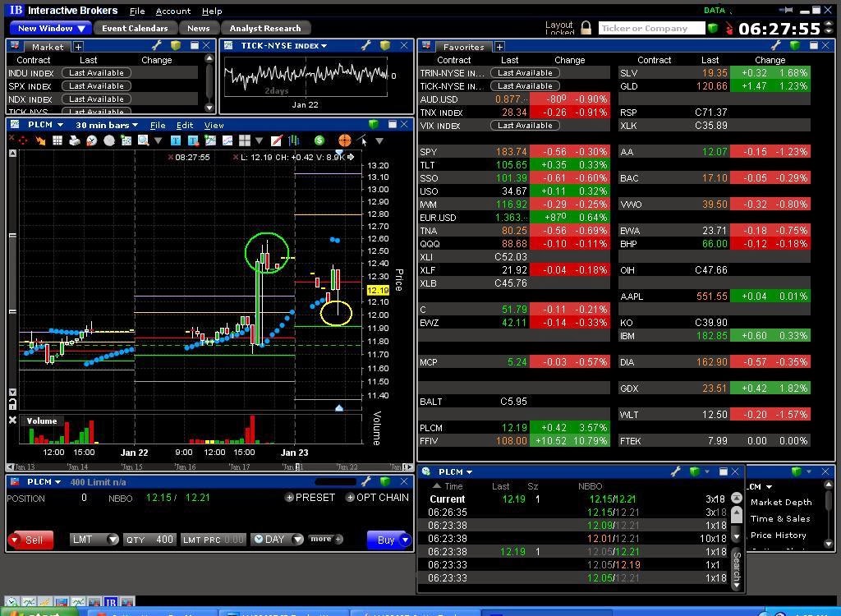The width and height of the screenshot is (841, 616).
Task: Click the LMT PRC limit price field
Action: pos(213,540)
